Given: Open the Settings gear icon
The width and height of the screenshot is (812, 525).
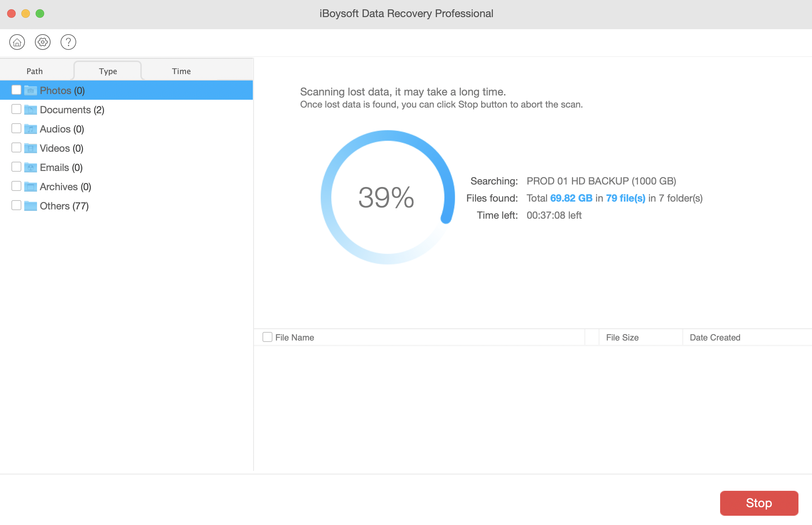Looking at the screenshot, I should (x=43, y=42).
